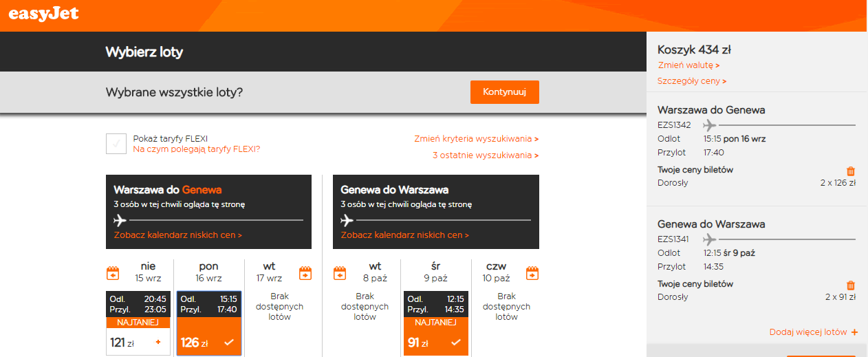Image resolution: width=868 pixels, height=357 pixels.
Task: Click checkmark on selected 91 zł fare
Action: pyautogui.click(x=456, y=342)
